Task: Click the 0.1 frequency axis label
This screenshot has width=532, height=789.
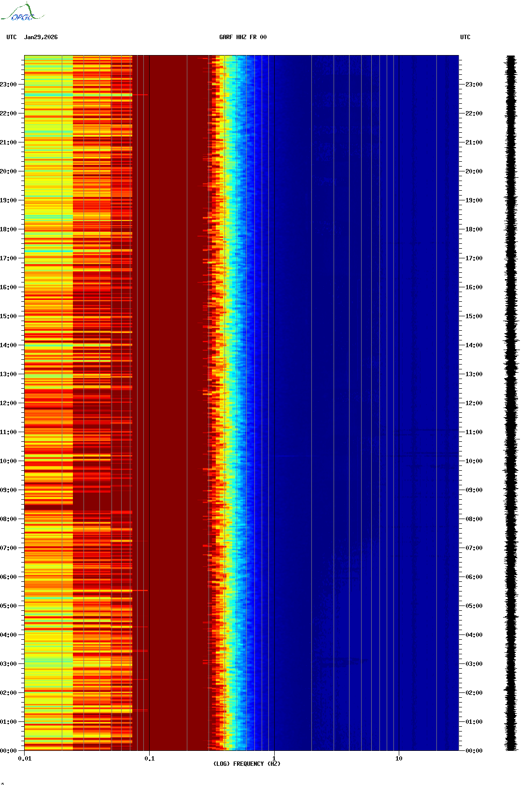Action: [x=149, y=759]
